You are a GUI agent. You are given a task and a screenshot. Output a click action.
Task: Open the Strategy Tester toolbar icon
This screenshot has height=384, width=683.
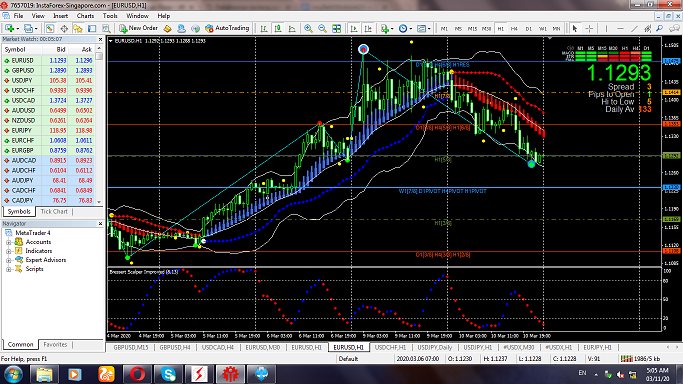[106, 28]
